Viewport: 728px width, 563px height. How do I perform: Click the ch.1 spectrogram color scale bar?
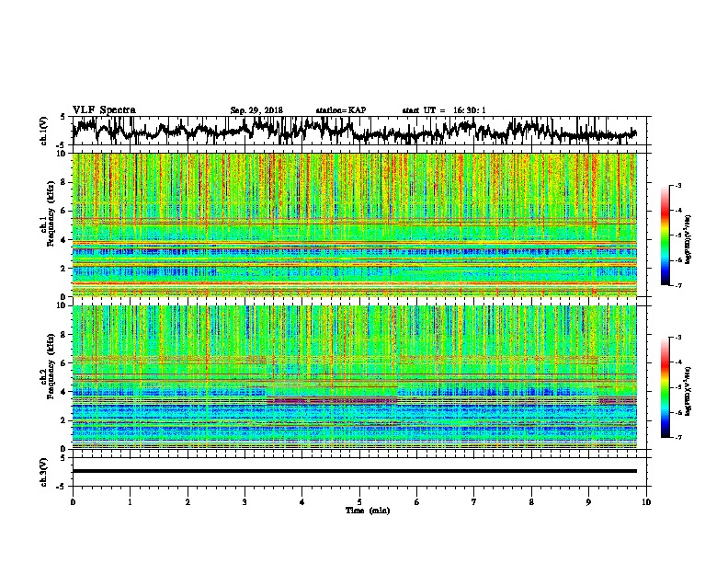[x=665, y=236]
